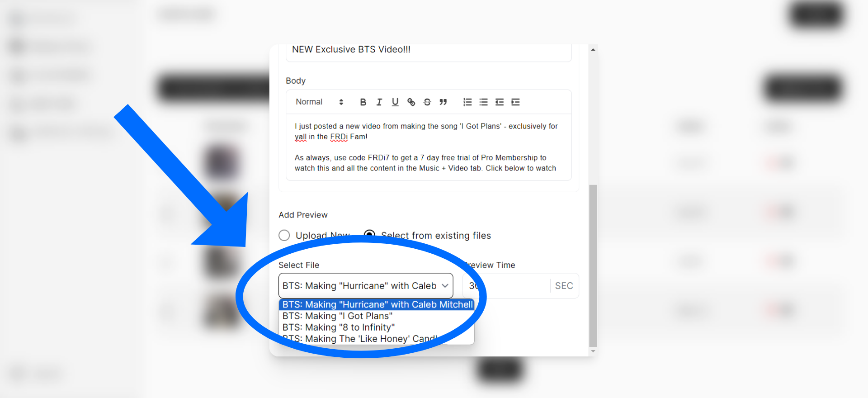This screenshot has height=398, width=868.
Task: Select BTS: Making "Hurricane" with Caleb Mitchell
Action: (x=377, y=304)
